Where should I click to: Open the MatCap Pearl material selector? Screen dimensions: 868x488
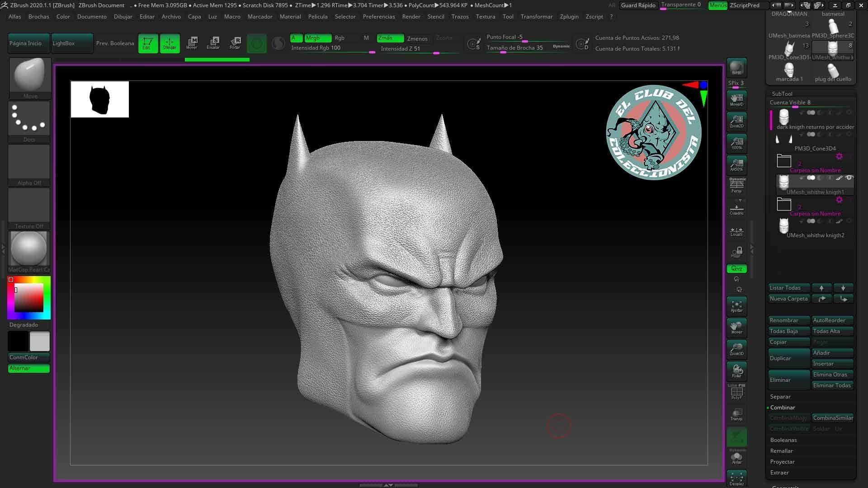29,252
